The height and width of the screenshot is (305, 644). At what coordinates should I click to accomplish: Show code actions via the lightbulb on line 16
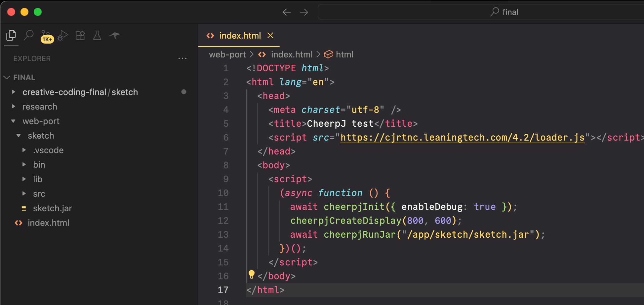coord(252,274)
